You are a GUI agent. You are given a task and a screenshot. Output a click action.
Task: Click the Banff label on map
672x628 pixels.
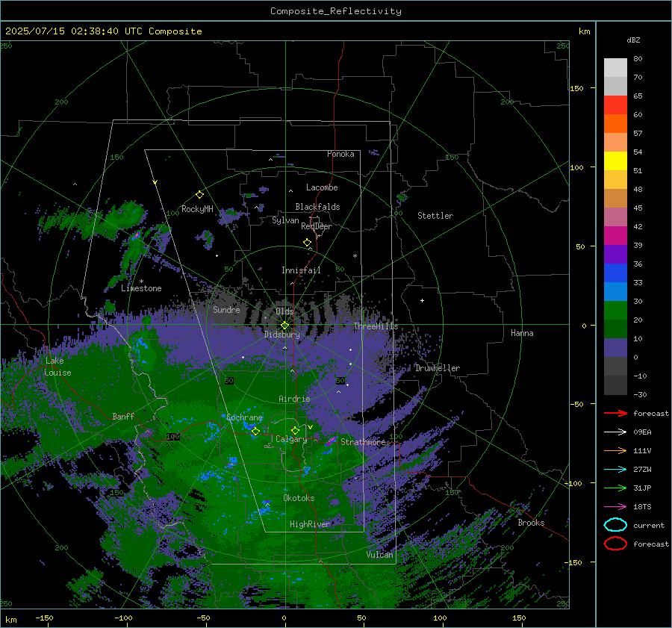click(x=123, y=416)
